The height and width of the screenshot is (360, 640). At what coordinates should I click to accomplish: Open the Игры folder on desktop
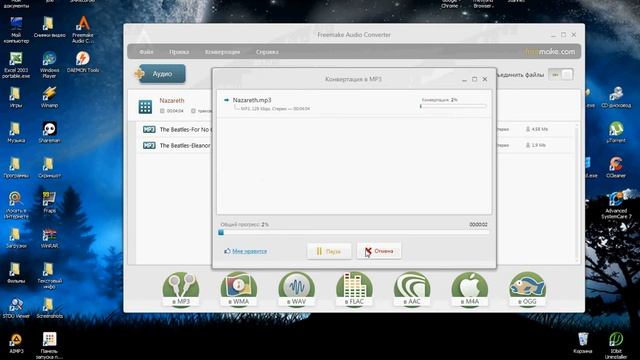15,97
